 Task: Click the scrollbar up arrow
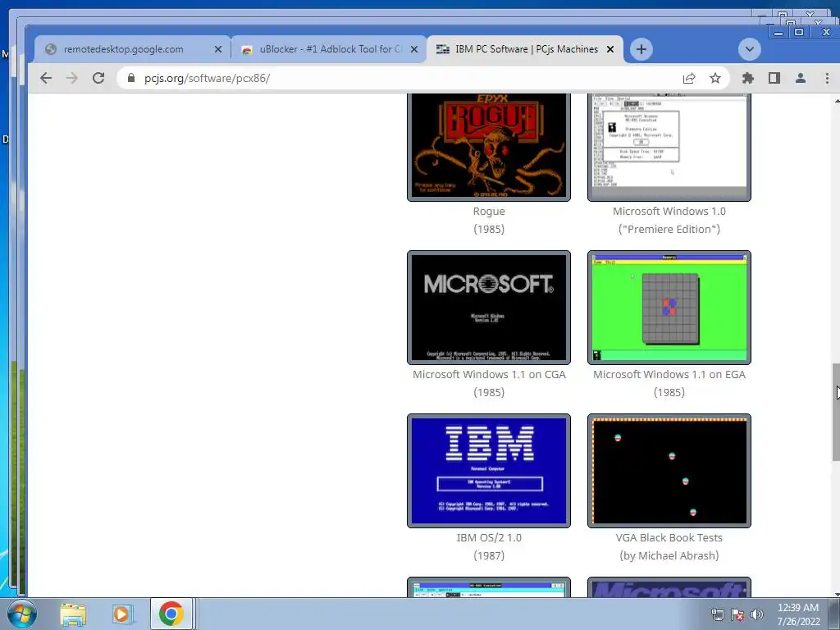coord(836,101)
